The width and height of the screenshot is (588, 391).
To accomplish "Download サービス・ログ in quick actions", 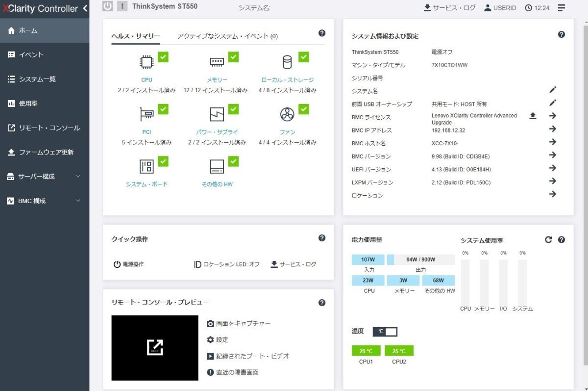I will [x=294, y=264].
